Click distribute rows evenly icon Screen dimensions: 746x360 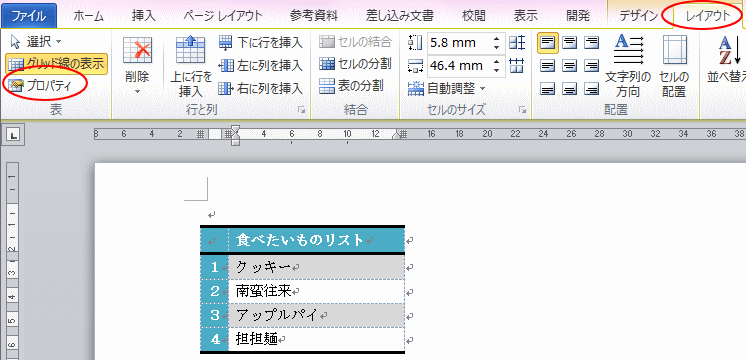click(x=517, y=43)
